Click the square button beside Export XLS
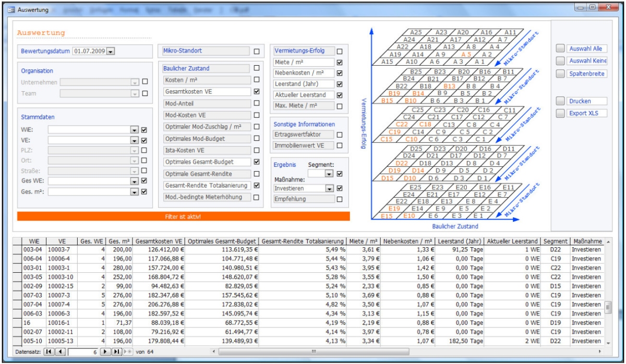626x364 pixels. pos(560,113)
